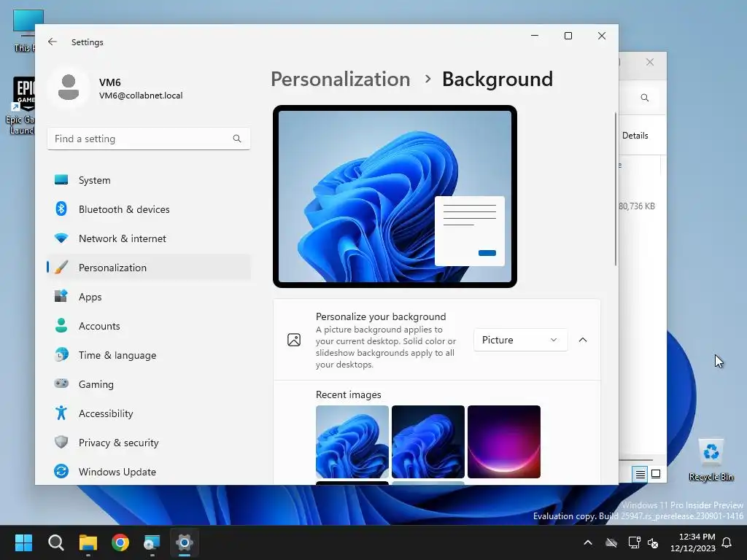Click the search icon in background Explorer window
The image size is (747, 560).
point(645,98)
